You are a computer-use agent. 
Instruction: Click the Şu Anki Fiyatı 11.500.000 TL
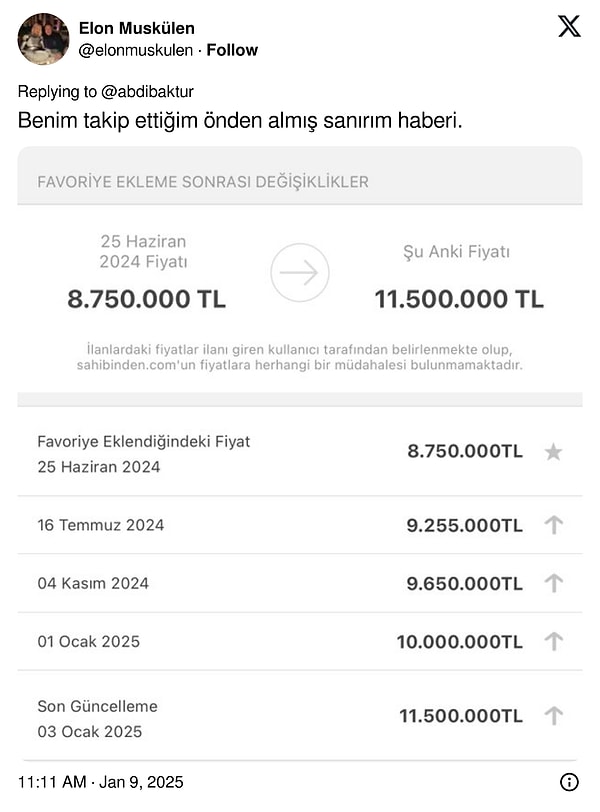[459, 299]
